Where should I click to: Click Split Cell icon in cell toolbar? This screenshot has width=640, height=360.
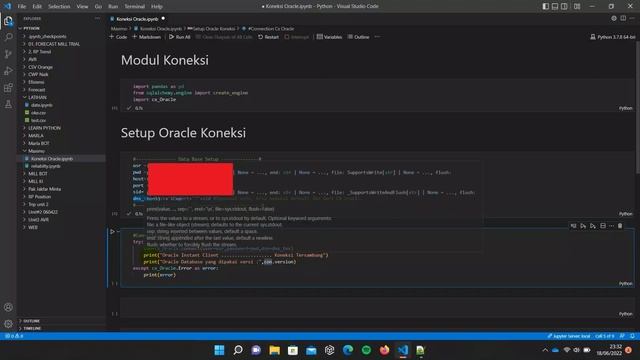click(x=603, y=226)
